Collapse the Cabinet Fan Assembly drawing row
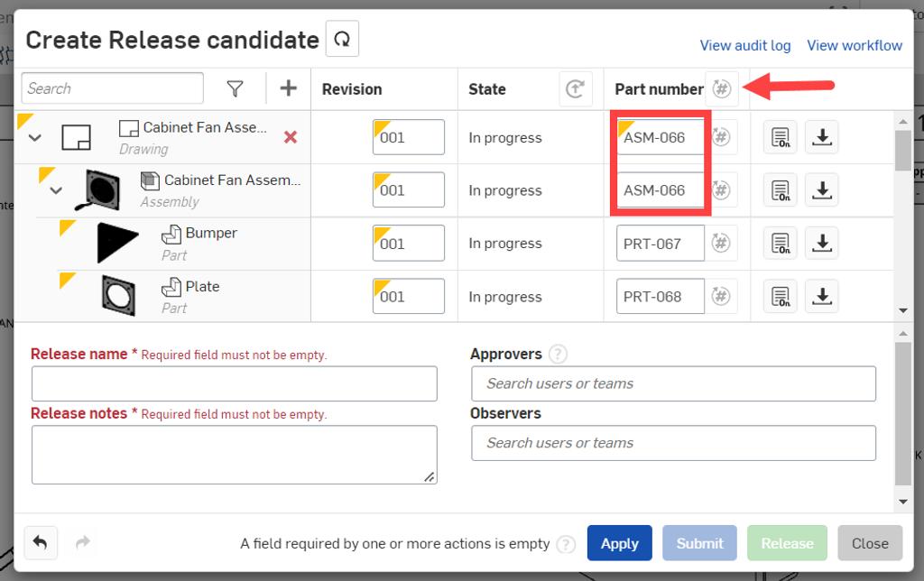Viewport: 924px width, 581px height. point(34,138)
